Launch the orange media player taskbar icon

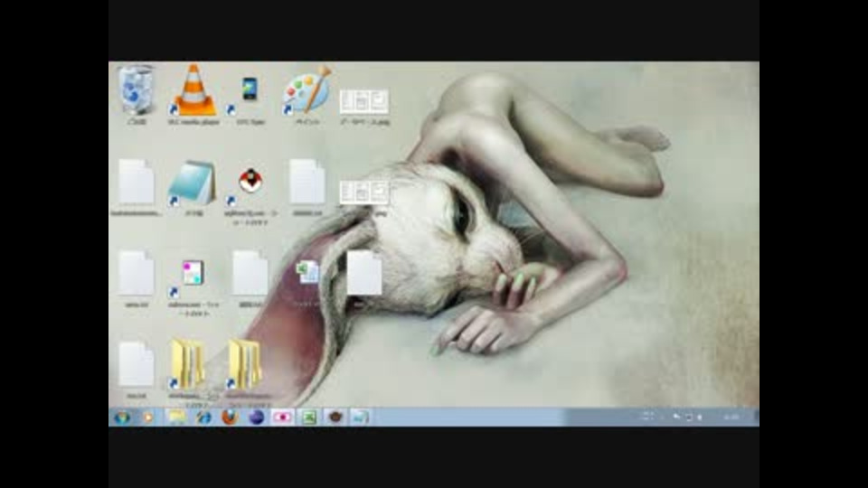click(x=148, y=418)
